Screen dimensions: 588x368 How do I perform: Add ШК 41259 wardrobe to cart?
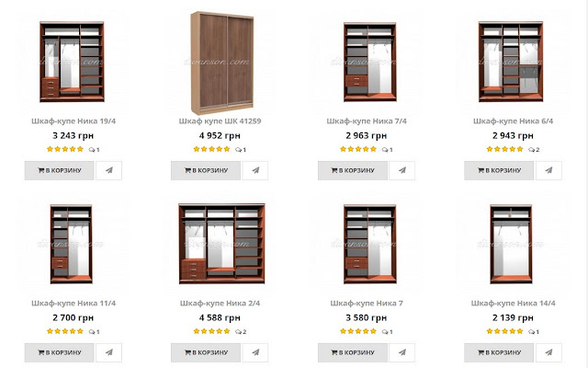[x=205, y=170]
